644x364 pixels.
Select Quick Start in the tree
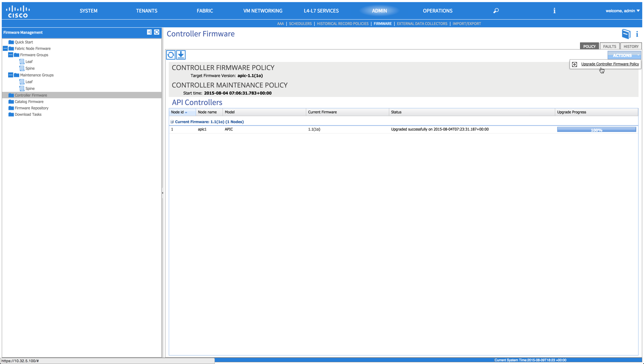pos(24,42)
